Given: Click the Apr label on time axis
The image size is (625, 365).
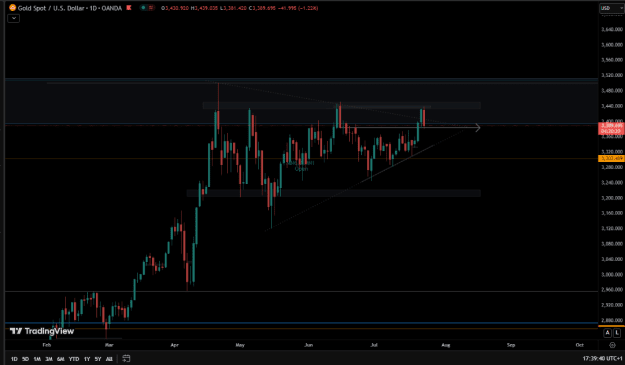Looking at the screenshot, I should pyautogui.click(x=175, y=345).
